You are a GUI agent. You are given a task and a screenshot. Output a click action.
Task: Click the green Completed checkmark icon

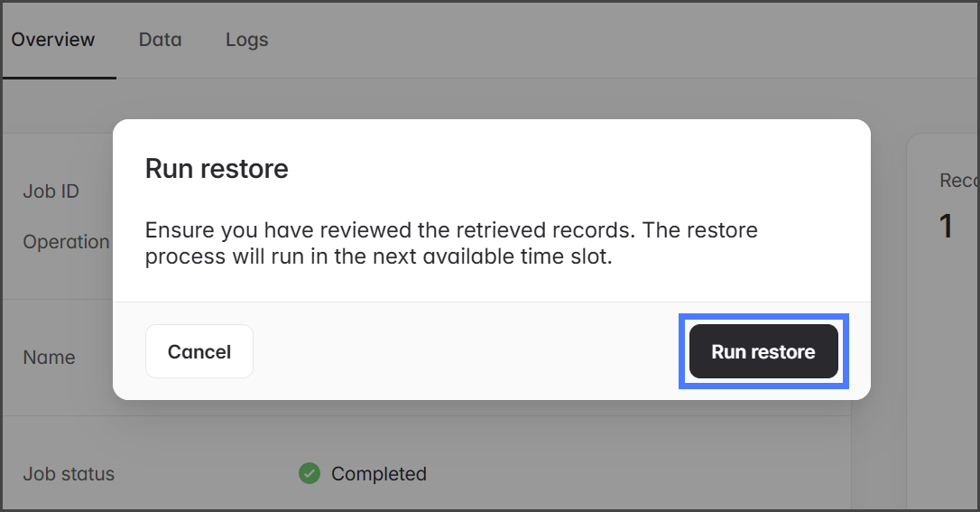pyautogui.click(x=310, y=473)
